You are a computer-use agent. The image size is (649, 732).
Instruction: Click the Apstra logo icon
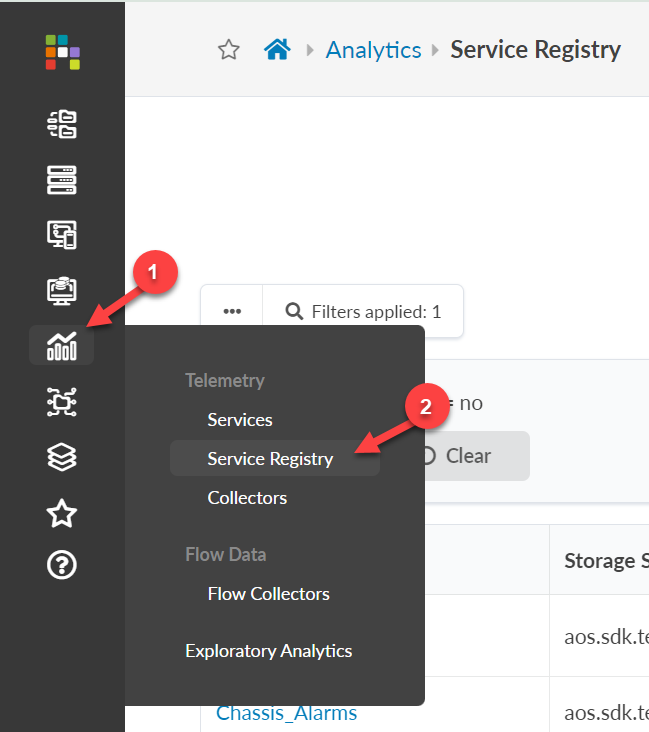62,52
